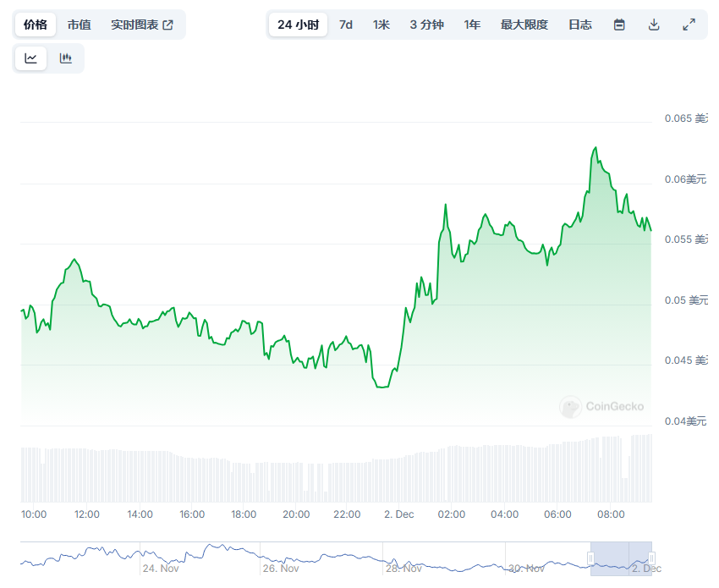Download the chart data
This screenshot has height=588, width=719.
pos(654,25)
